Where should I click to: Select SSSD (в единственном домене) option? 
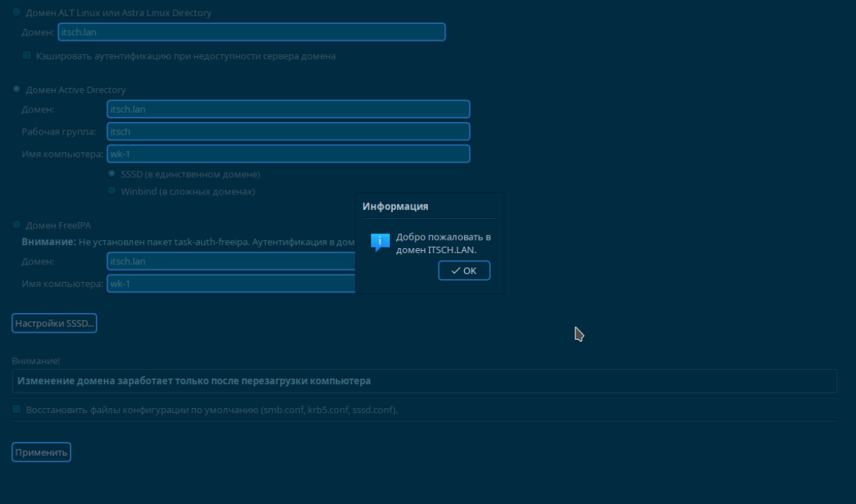coord(111,173)
